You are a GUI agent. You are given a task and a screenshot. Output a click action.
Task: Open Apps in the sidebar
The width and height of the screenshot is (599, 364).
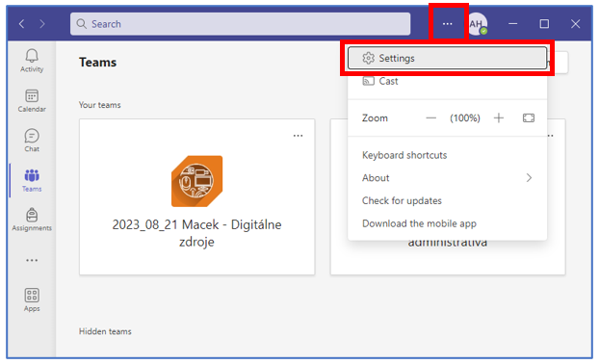point(32,299)
